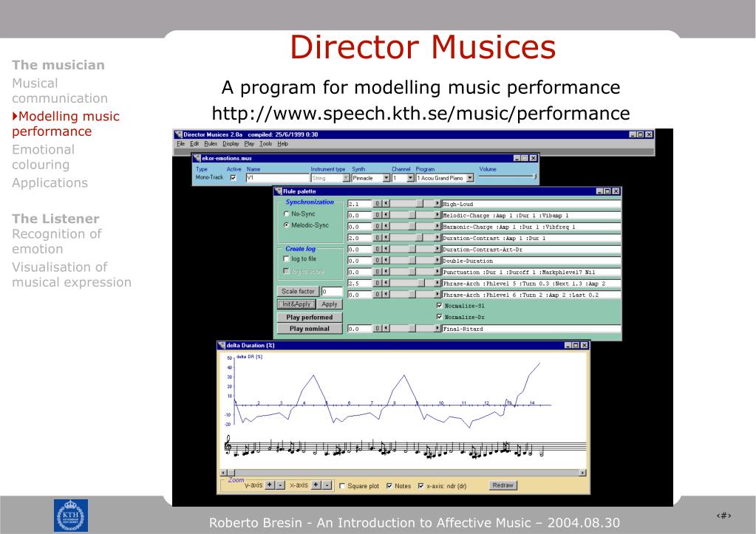Zoom out y-axis with minus button
This screenshot has width=756, height=534.
point(280,485)
